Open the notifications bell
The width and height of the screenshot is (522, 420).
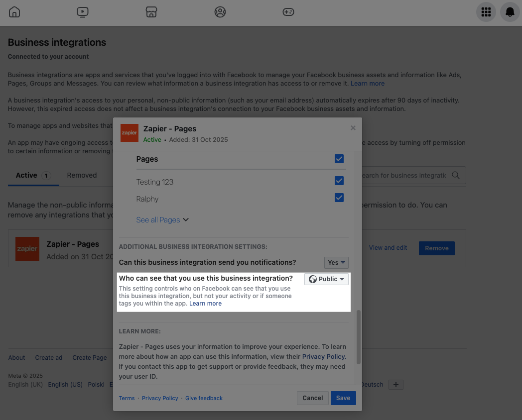(x=510, y=12)
